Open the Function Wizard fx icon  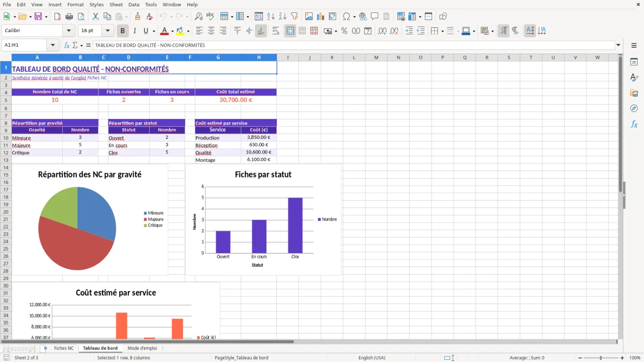(67, 46)
